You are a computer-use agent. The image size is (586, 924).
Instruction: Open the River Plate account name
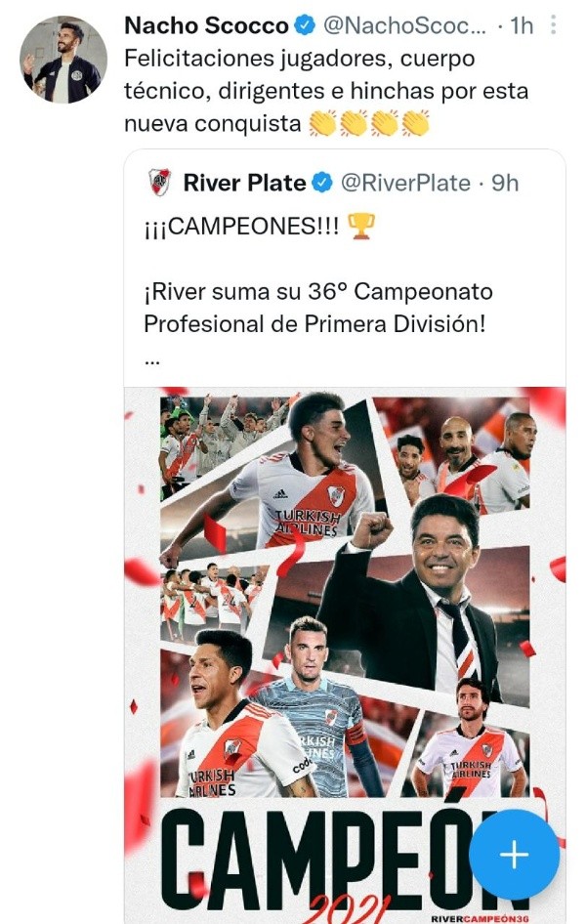(x=243, y=183)
